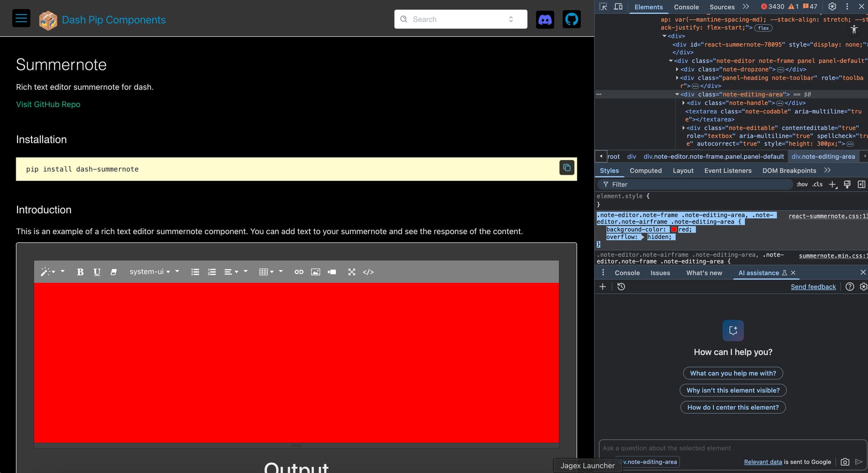The image size is (868, 473).
Task: Click the eraser remove-format button
Action: pos(113,272)
